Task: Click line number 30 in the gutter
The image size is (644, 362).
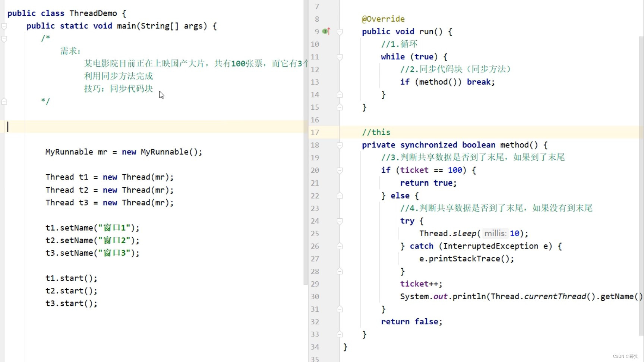Action: click(315, 297)
